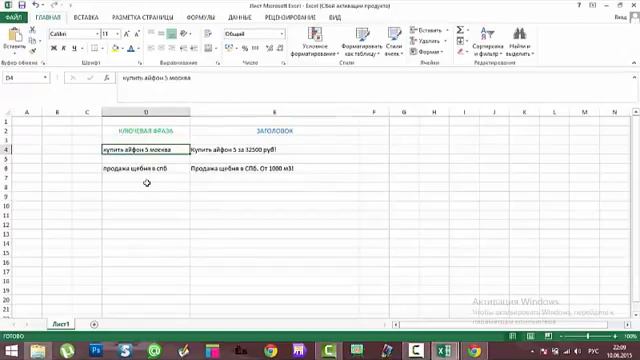The height and width of the screenshot is (360, 640).
Task: Toggle bold formatting (Ж)
Action: click(53, 48)
